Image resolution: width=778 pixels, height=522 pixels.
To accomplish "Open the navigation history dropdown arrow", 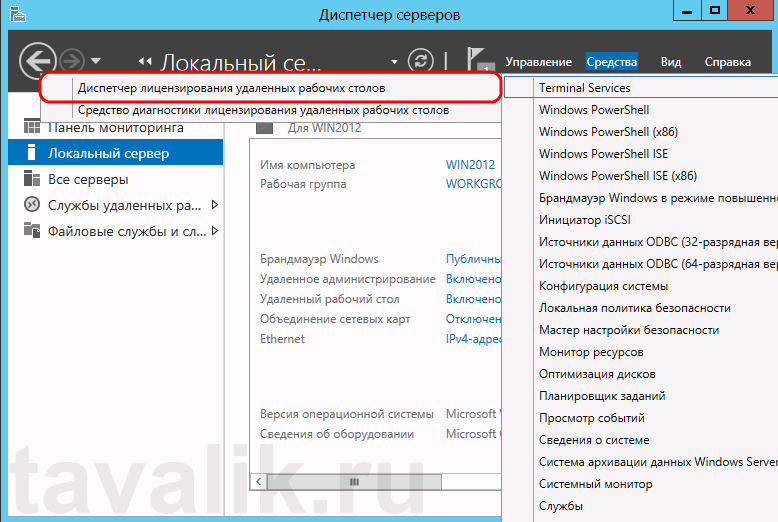I will point(96,62).
